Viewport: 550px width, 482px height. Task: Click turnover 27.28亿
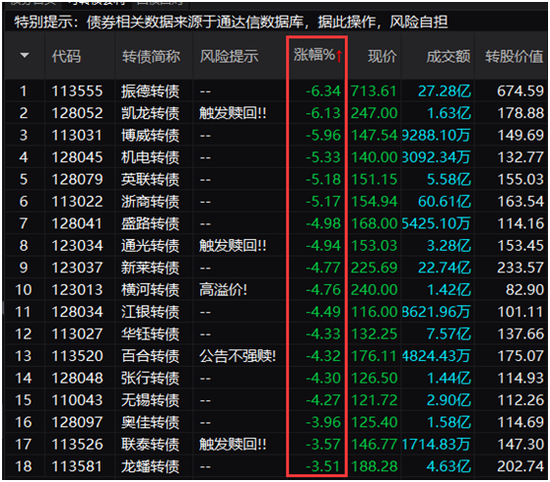[x=444, y=91]
